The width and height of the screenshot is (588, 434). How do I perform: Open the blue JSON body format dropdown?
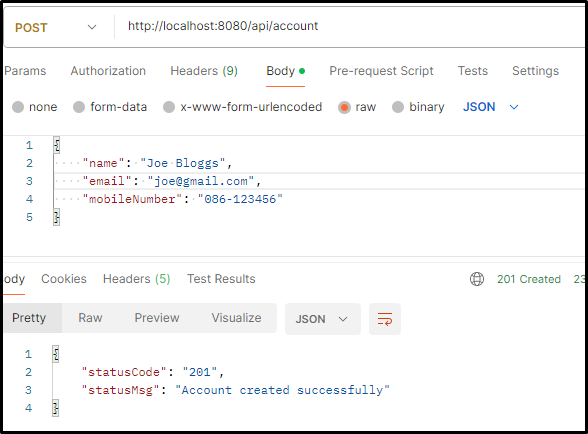click(490, 107)
